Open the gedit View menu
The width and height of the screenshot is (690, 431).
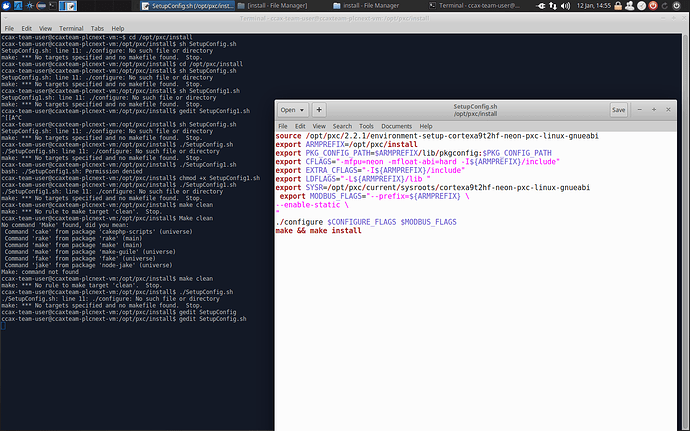319,126
